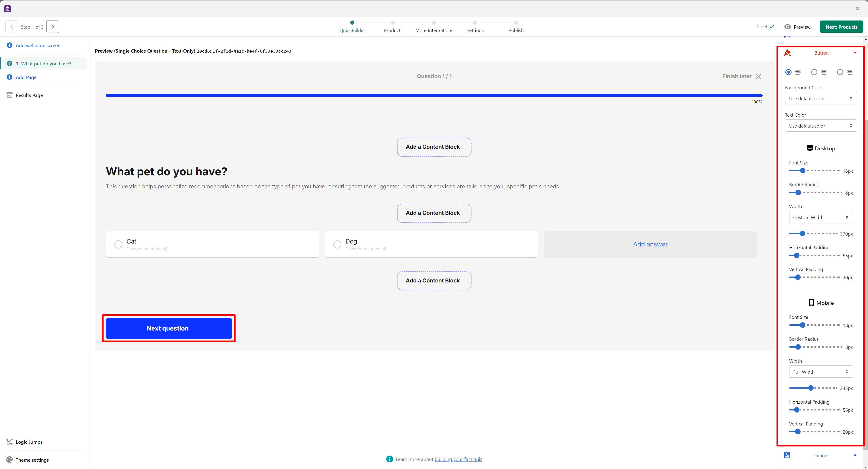Click the info icon near Learn more
This screenshot has height=469, width=868.
coord(390,459)
